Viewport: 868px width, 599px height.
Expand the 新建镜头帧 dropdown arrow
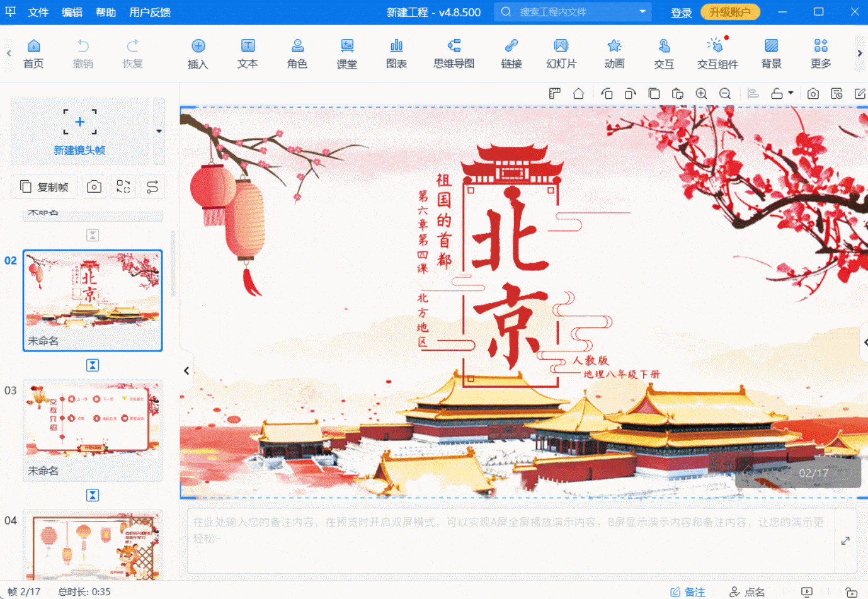click(x=159, y=131)
